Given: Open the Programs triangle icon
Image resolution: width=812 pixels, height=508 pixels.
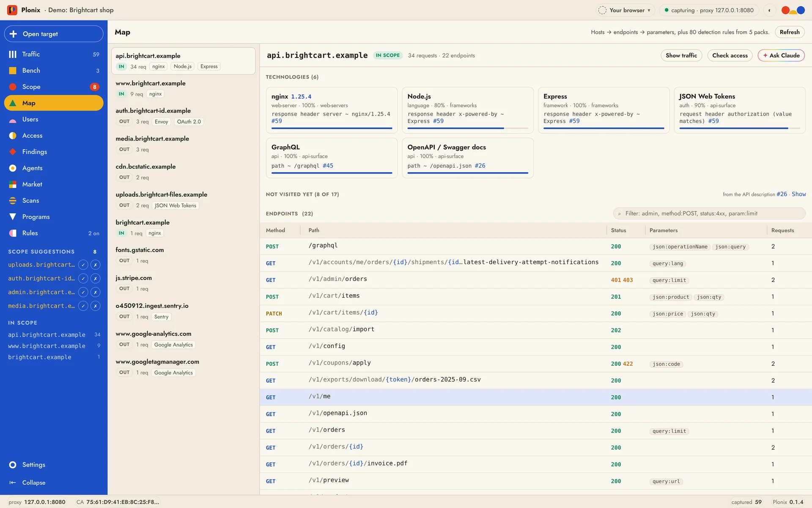Looking at the screenshot, I should [13, 217].
